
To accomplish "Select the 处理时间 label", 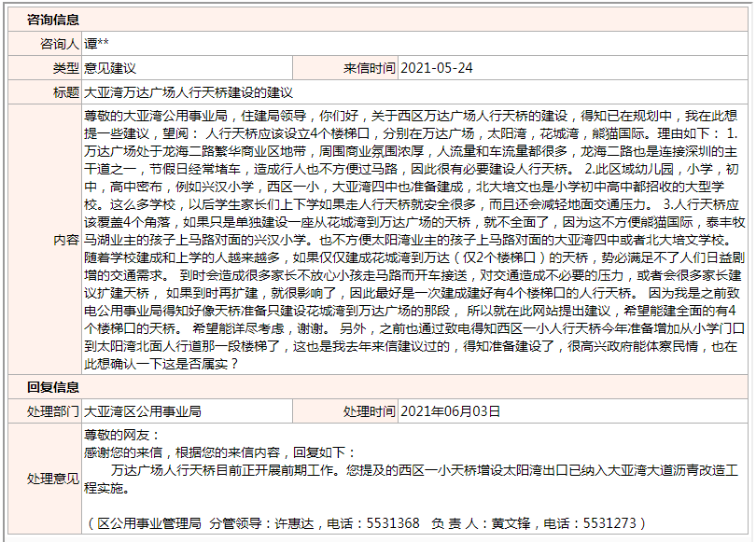I will [370, 411].
